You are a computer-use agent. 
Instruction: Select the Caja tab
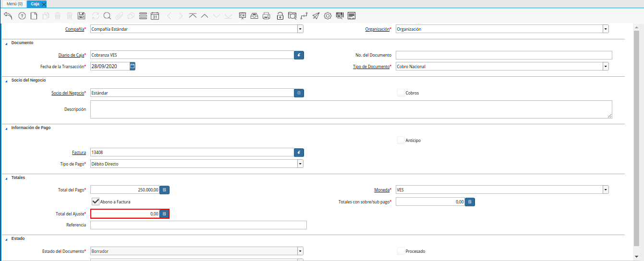35,4
